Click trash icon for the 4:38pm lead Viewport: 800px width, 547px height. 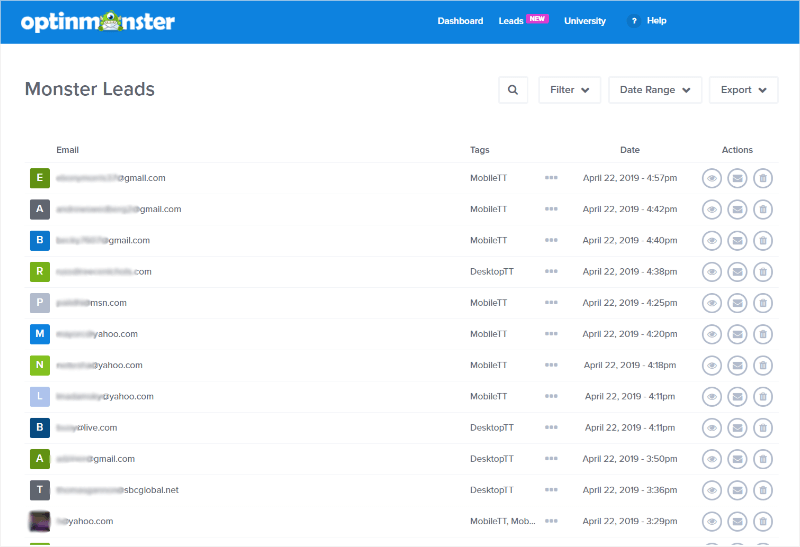click(763, 272)
